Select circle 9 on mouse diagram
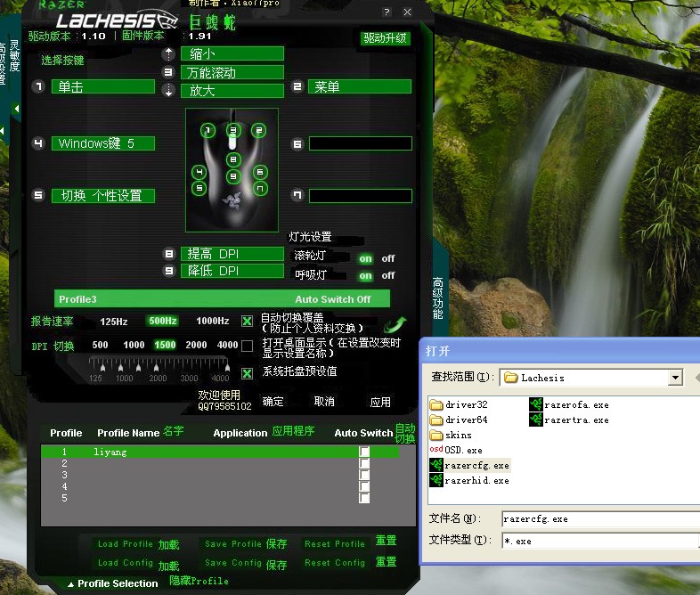This screenshot has height=595, width=700. [233, 176]
